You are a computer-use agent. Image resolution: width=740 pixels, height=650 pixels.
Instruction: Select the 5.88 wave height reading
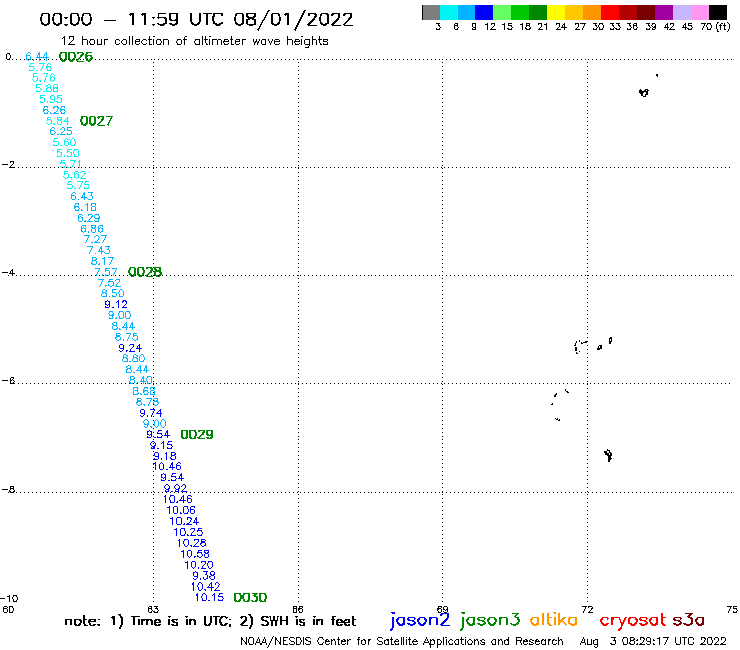click(x=47, y=88)
